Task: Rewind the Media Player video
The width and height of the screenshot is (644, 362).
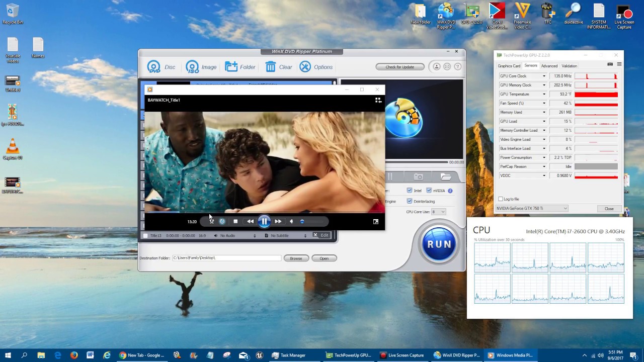Action: tap(250, 221)
